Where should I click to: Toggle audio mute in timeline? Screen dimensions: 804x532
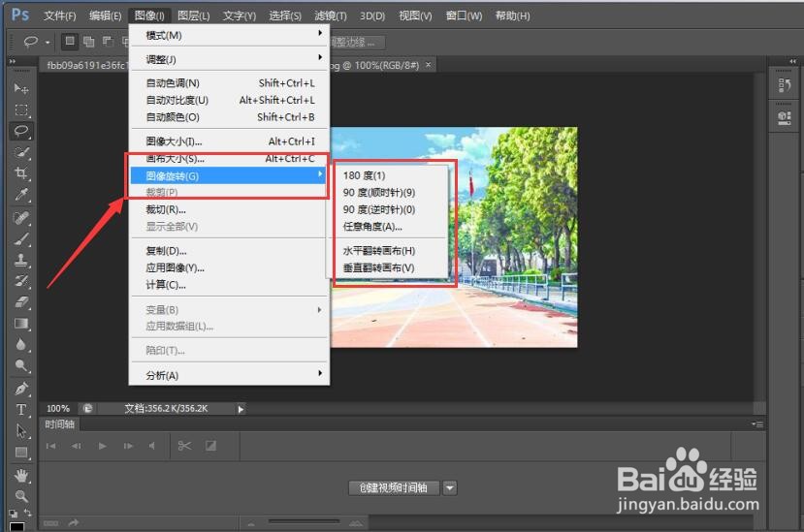coord(151,446)
